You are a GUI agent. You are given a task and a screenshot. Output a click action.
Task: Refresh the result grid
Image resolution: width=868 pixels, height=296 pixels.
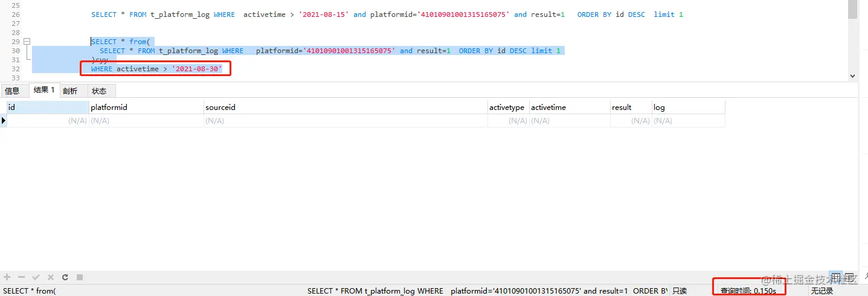pos(65,277)
